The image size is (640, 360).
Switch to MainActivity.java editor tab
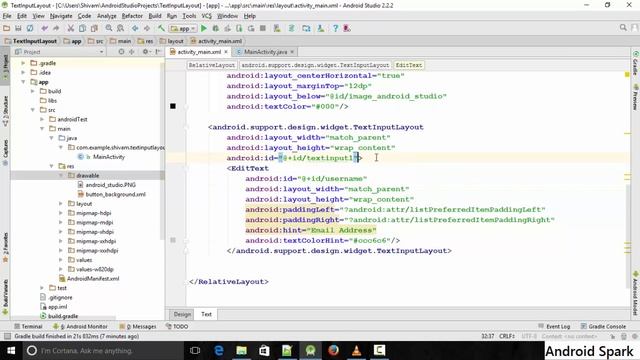click(x=265, y=52)
